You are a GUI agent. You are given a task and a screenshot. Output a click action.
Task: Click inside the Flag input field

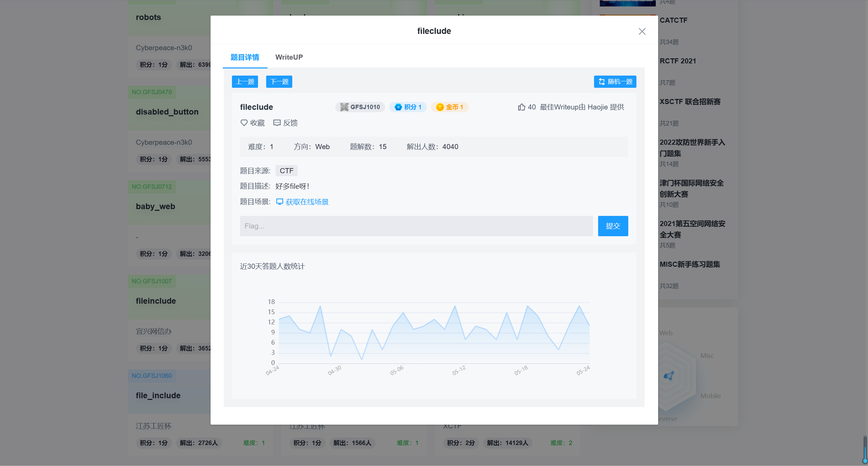click(x=416, y=226)
